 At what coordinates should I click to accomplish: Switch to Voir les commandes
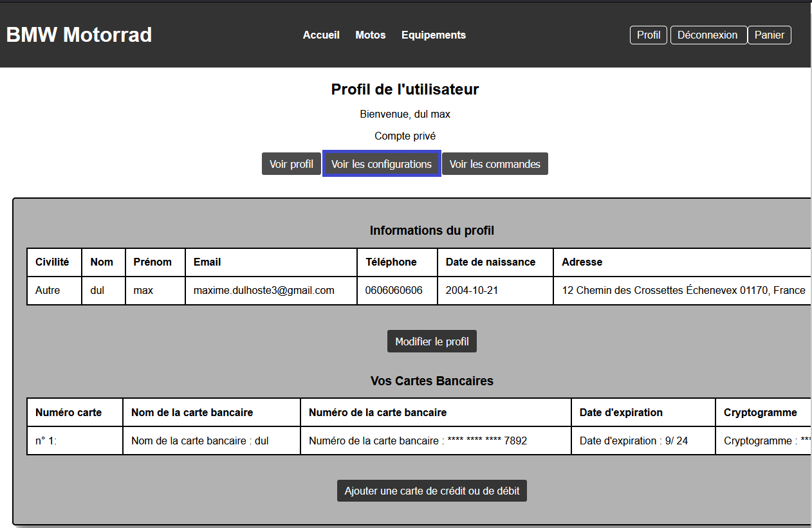(x=495, y=164)
